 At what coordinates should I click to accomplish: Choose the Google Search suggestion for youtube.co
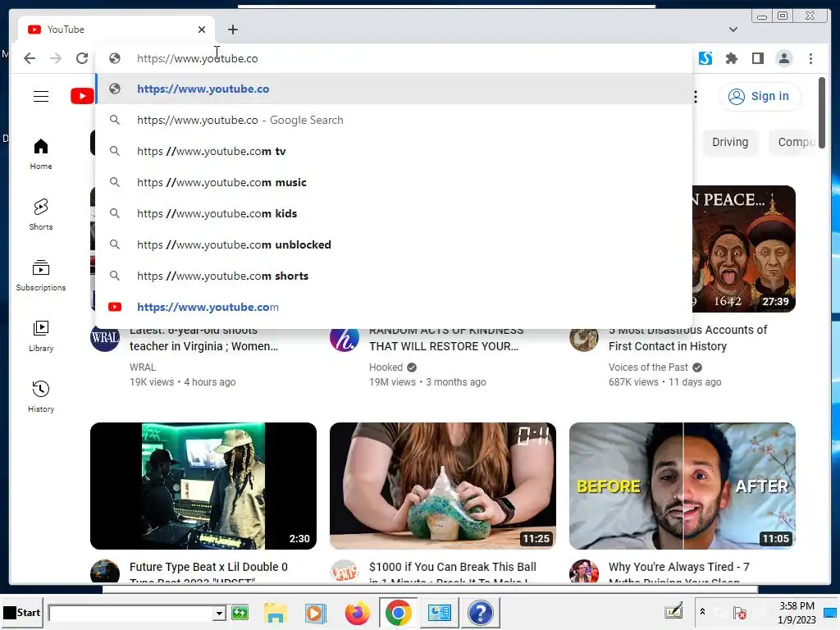point(394,120)
